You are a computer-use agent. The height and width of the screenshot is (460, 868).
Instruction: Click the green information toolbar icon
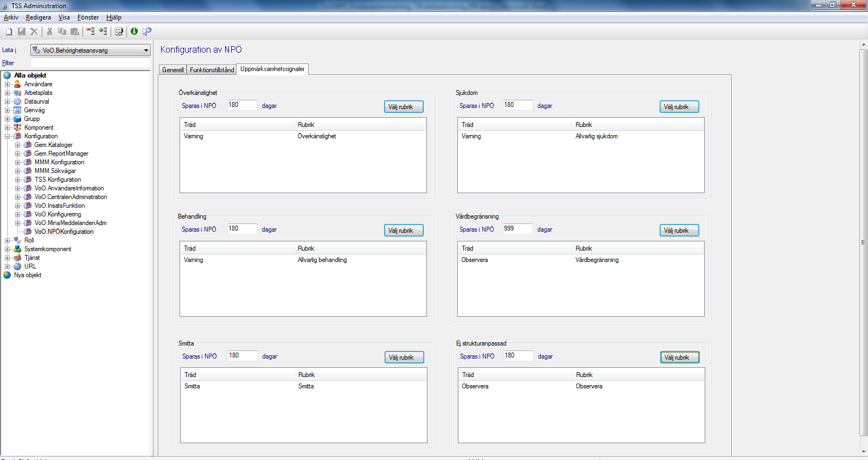134,31
